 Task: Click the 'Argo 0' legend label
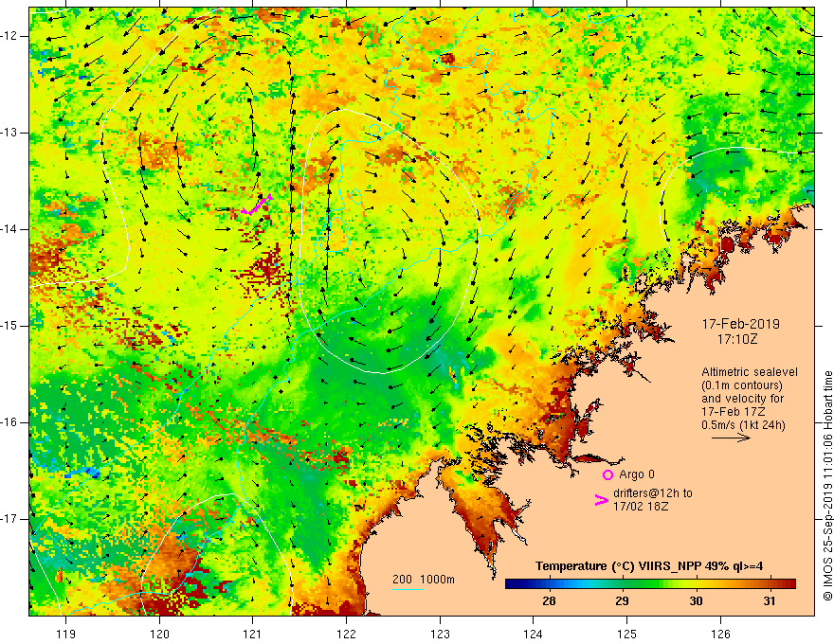(x=637, y=474)
